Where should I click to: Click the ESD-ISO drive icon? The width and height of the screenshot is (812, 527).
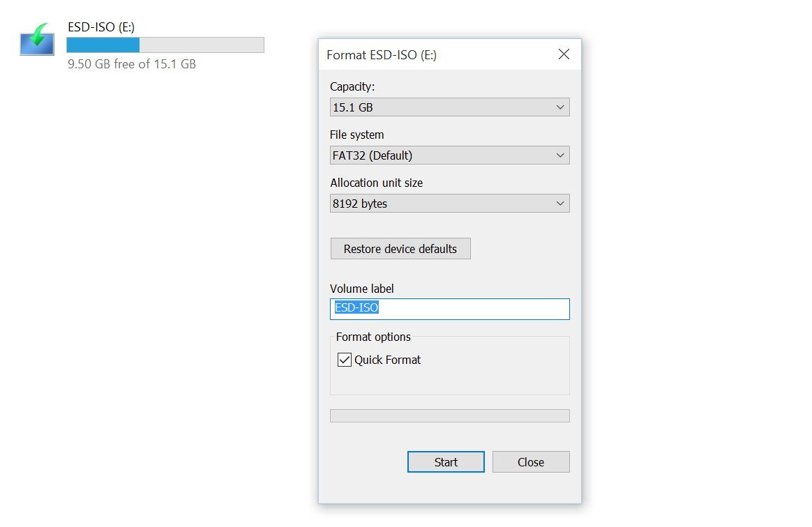pyautogui.click(x=36, y=43)
